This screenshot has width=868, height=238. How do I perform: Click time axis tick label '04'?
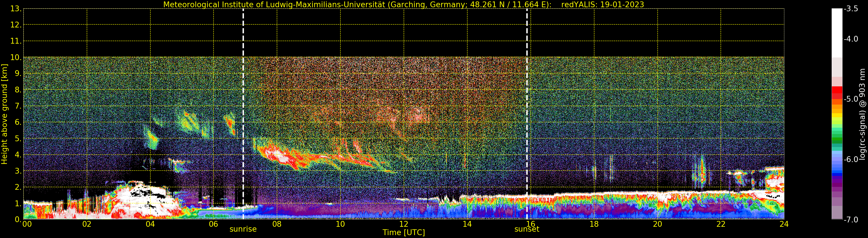coord(150,224)
